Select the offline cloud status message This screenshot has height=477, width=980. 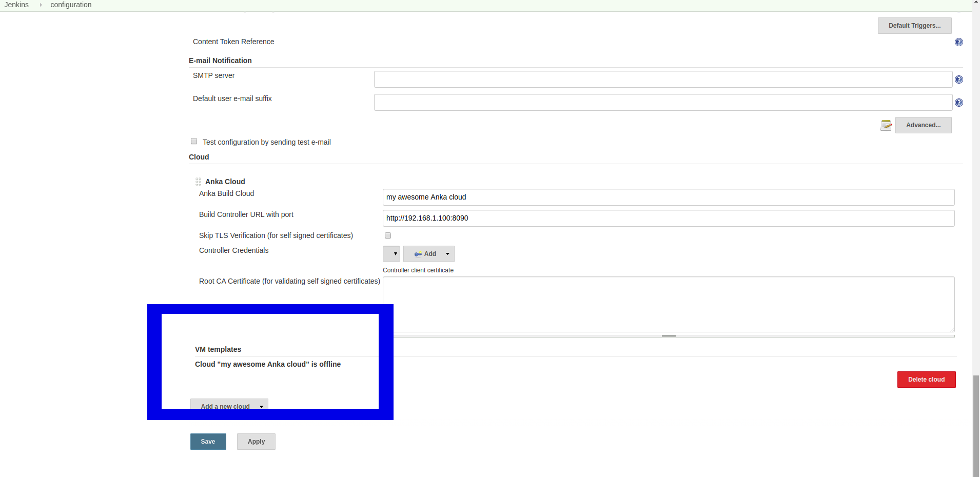point(268,364)
